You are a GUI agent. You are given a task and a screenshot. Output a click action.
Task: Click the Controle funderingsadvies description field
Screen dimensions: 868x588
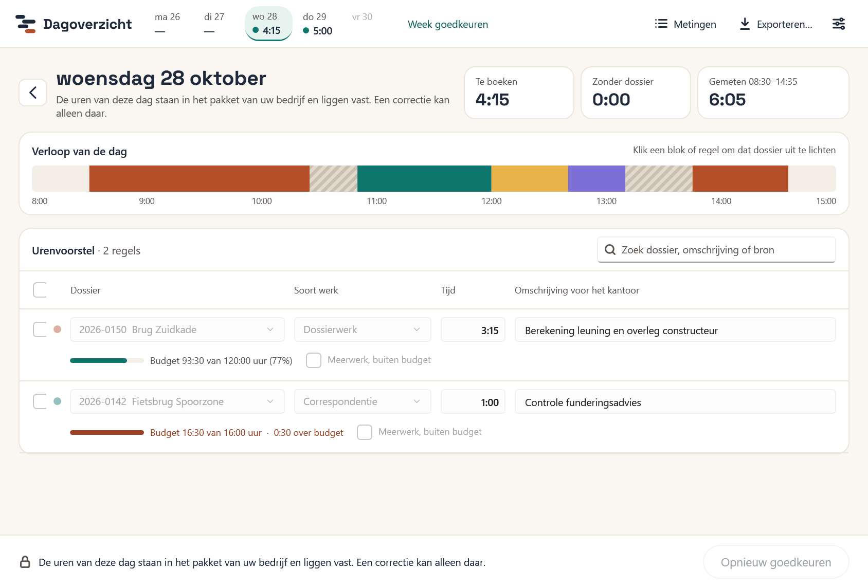pyautogui.click(x=675, y=401)
